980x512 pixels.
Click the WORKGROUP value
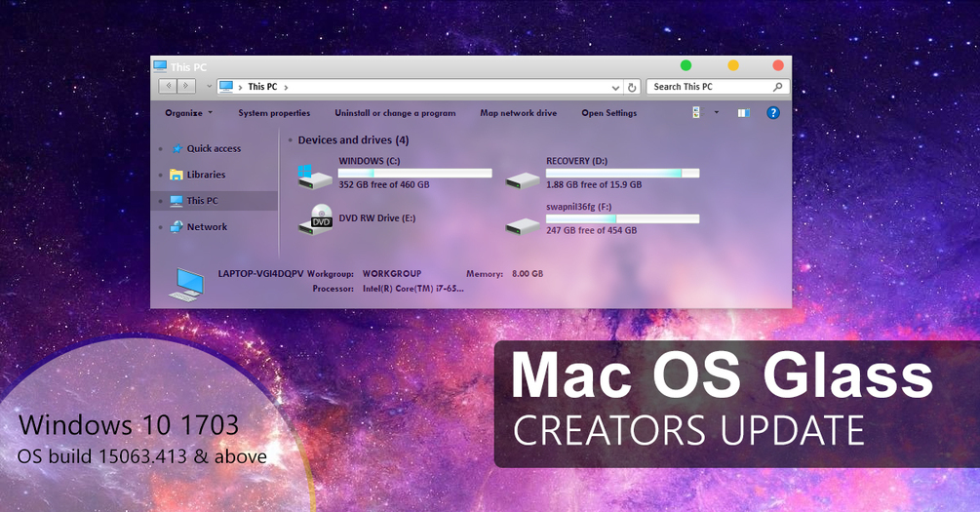[x=392, y=274]
